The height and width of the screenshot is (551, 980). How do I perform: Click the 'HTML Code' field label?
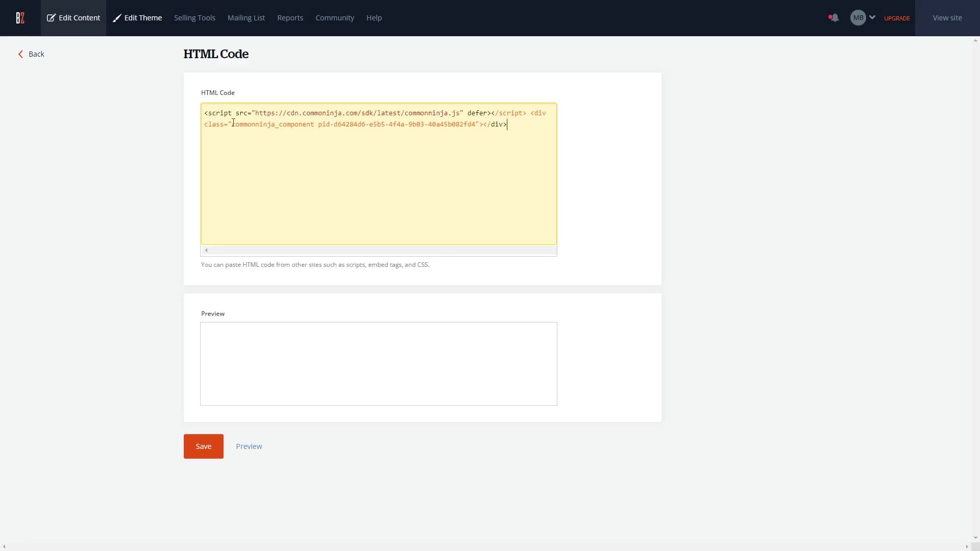point(218,93)
